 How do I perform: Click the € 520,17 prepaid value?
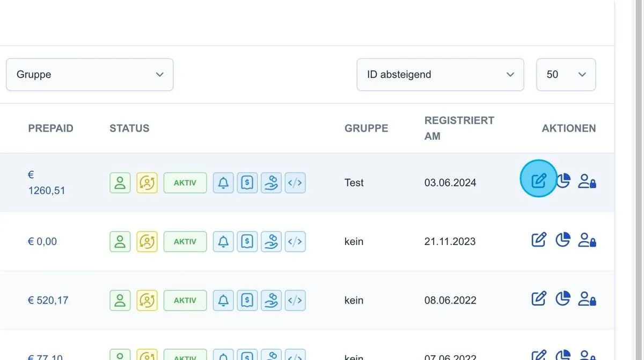click(x=48, y=300)
